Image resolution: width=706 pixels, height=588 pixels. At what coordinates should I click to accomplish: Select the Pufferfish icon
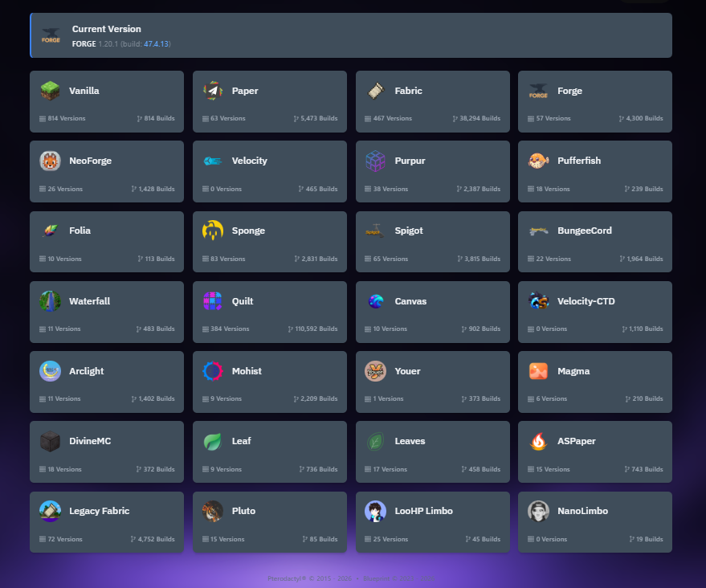(x=538, y=161)
